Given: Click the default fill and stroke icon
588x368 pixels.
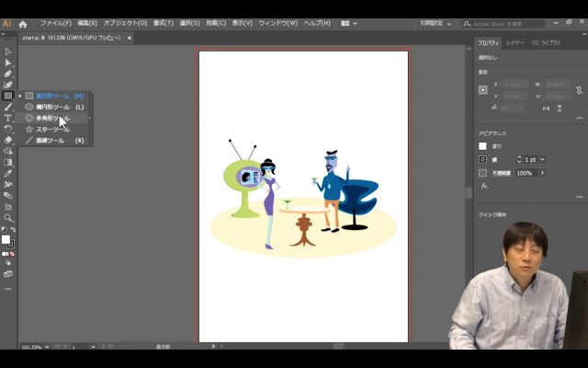Looking at the screenshot, I should (x=4, y=229).
